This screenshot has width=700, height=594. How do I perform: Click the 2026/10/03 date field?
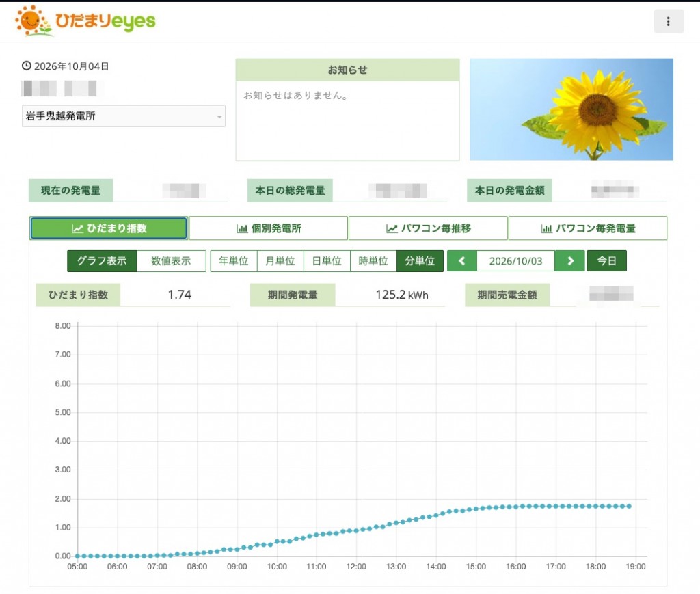(x=515, y=261)
